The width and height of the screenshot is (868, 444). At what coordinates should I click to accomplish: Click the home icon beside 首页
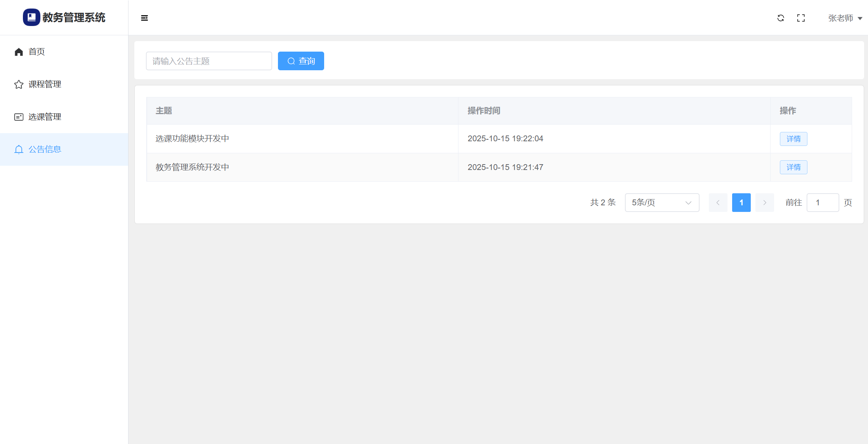(x=19, y=52)
